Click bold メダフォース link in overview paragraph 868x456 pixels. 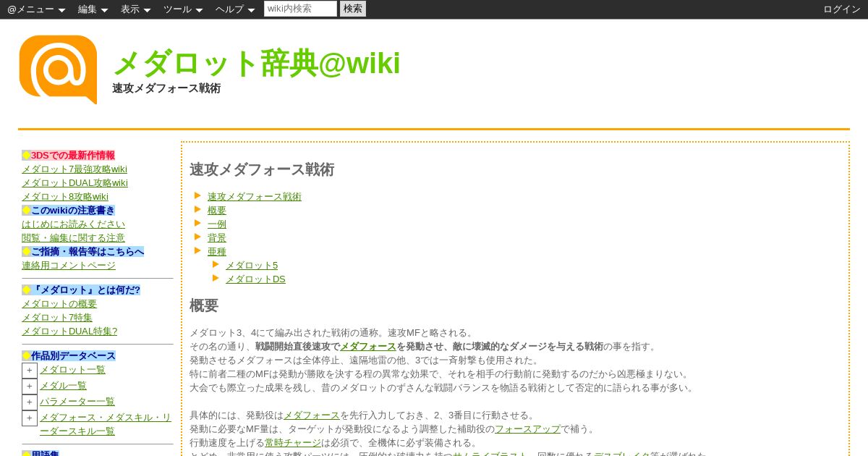pyautogui.click(x=368, y=347)
